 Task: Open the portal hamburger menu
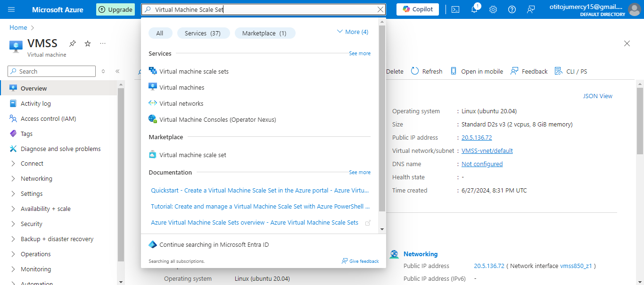tap(11, 9)
